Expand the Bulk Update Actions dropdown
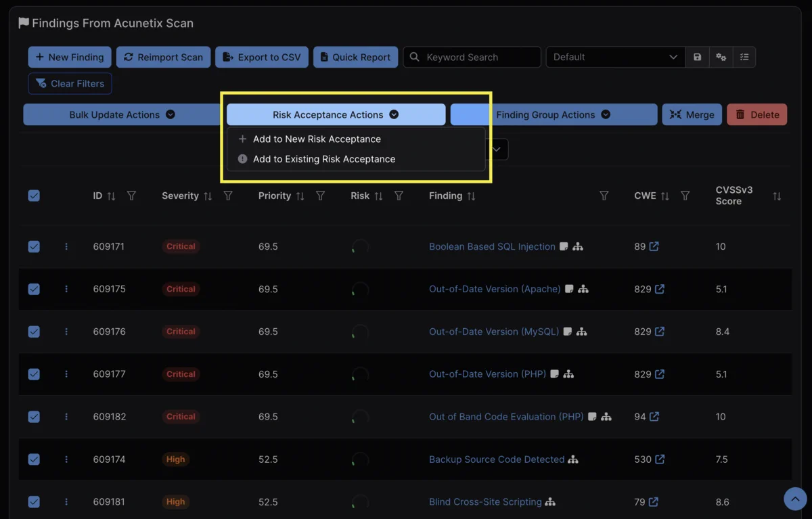Viewport: 812px width, 519px height. point(122,115)
